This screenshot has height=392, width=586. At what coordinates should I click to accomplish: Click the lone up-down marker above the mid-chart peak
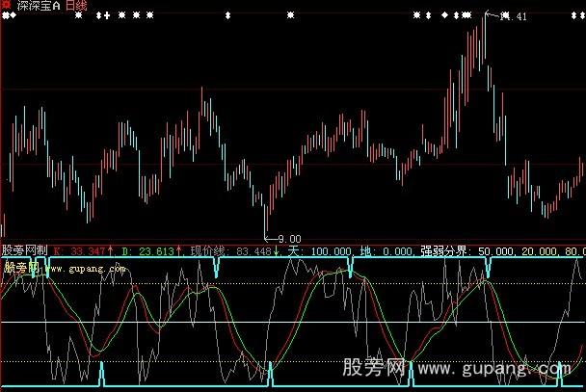click(x=227, y=15)
